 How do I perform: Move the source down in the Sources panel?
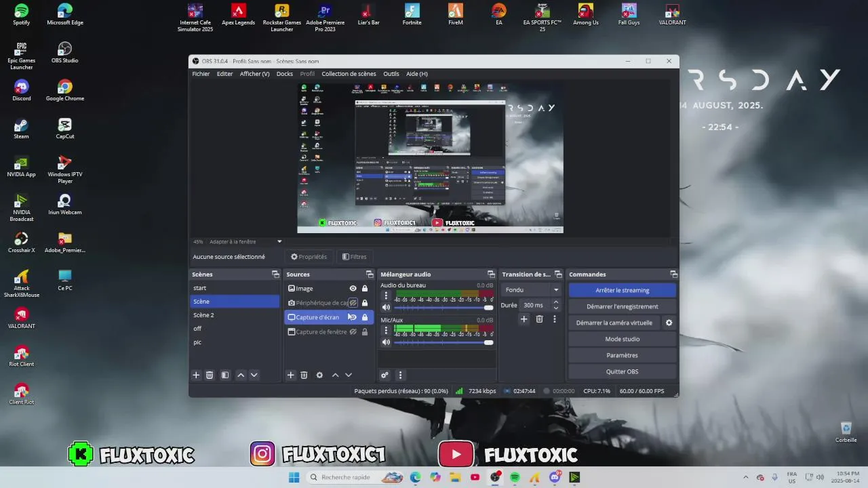pyautogui.click(x=349, y=375)
